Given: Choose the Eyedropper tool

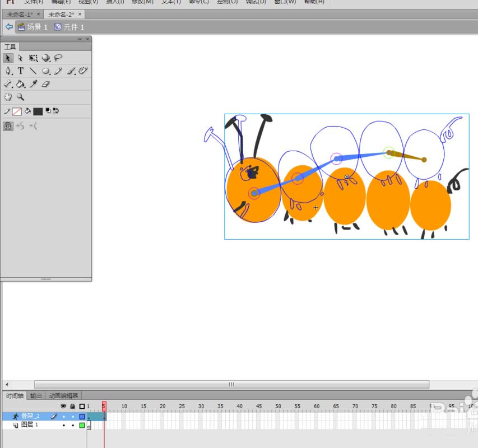Looking at the screenshot, I should pyautogui.click(x=34, y=84).
